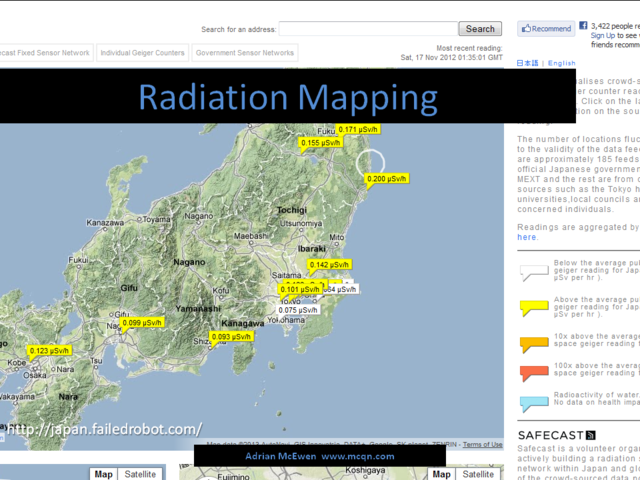
Task: Click the Tochigi label on the map
Action: (x=291, y=210)
